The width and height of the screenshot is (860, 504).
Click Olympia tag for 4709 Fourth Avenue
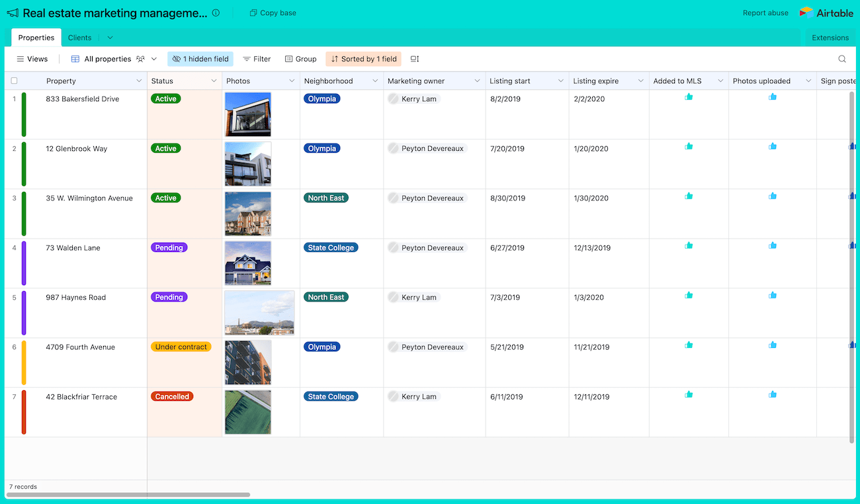click(x=322, y=347)
